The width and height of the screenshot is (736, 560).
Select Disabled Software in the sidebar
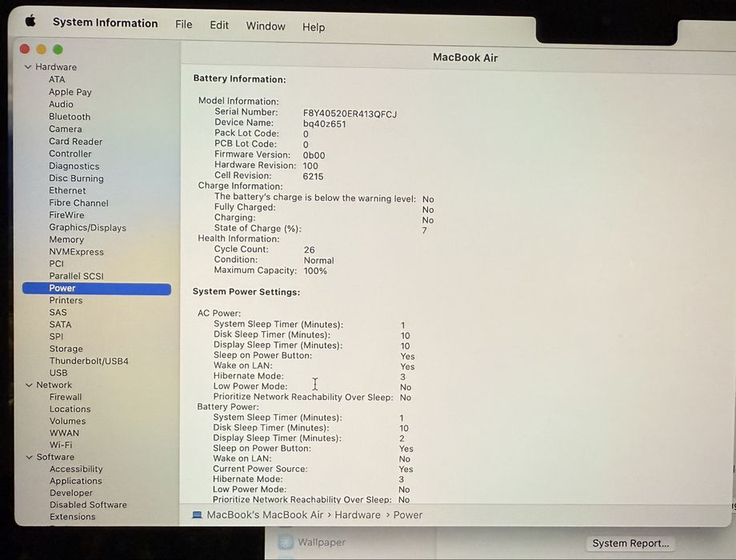click(x=88, y=505)
